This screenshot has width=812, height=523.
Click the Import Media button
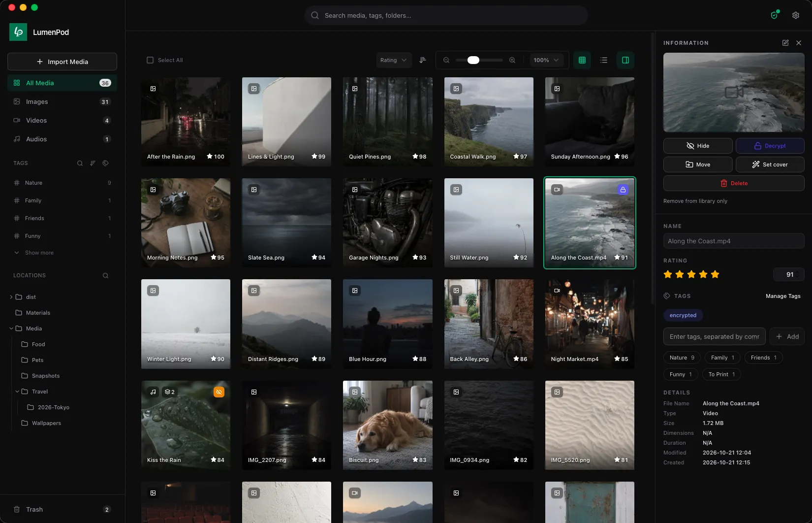pyautogui.click(x=62, y=62)
